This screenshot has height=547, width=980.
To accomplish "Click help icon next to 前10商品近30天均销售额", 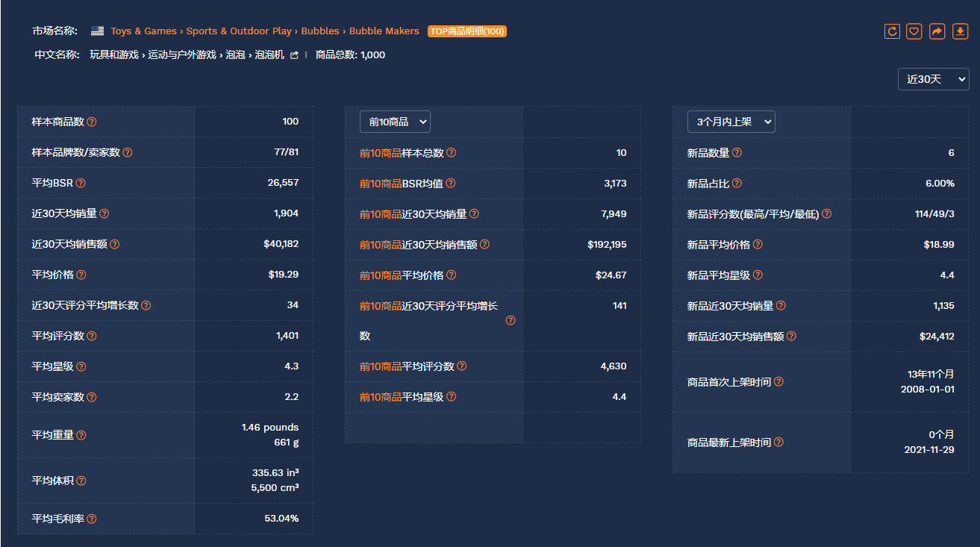I will pyautogui.click(x=484, y=245).
